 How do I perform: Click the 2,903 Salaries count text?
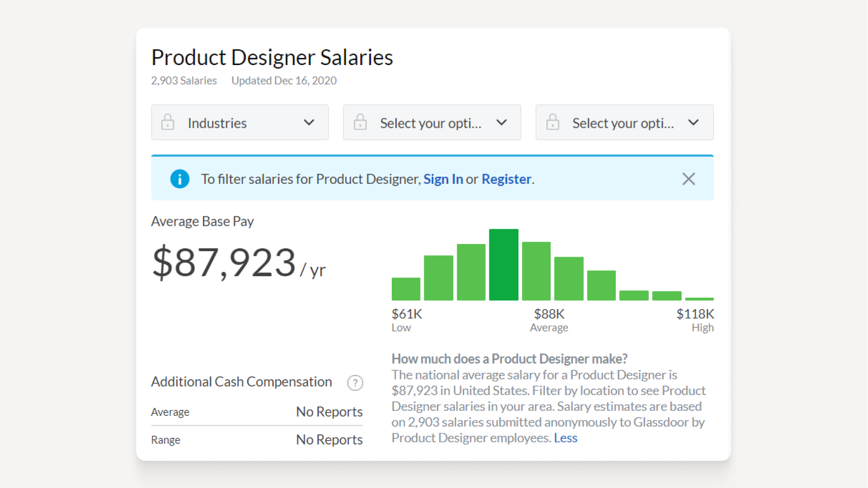pos(184,80)
